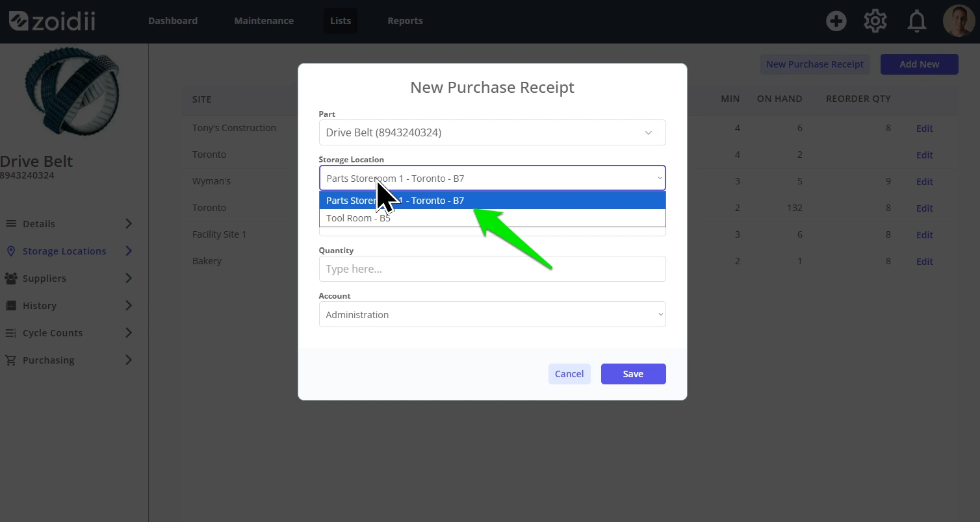Viewport: 980px width, 522px height.
Task: Go to the Dashboard tab
Action: coord(173,21)
